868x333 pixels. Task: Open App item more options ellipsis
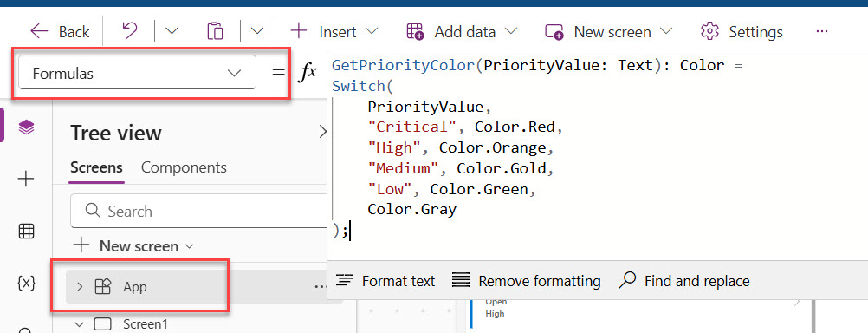coord(320,286)
